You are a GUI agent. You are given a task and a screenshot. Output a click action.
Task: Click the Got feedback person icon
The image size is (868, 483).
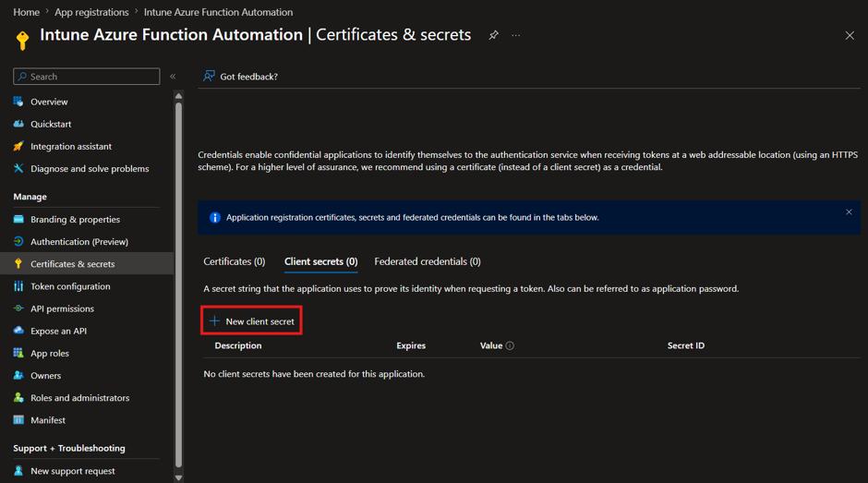[x=209, y=76]
